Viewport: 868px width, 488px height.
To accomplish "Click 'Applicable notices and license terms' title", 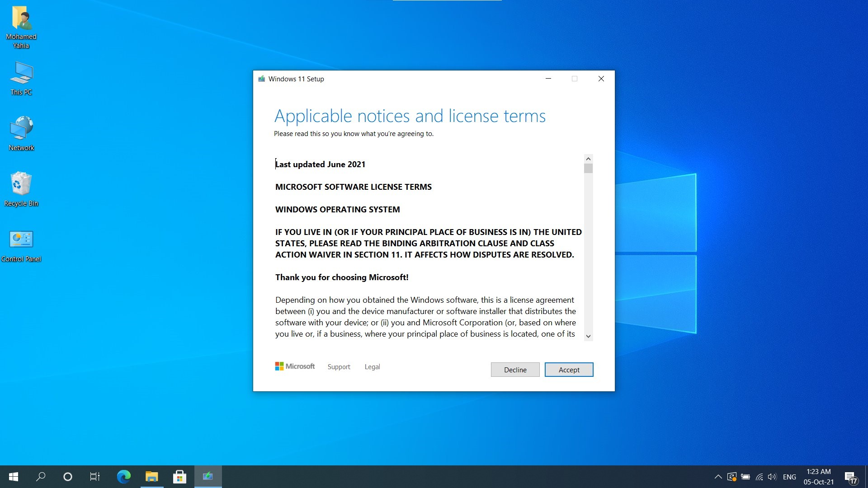I will [410, 116].
